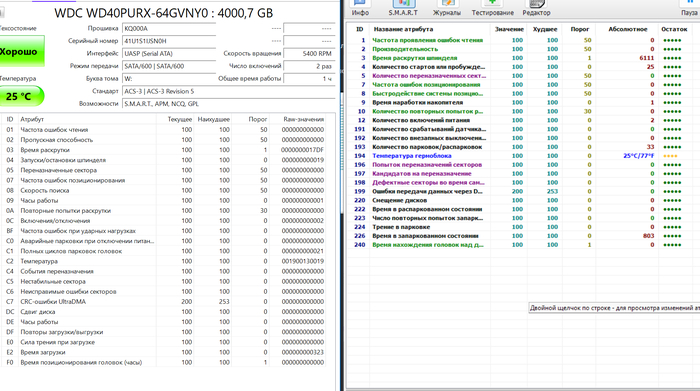Sort by the Худшее column header in Victoria

tap(545, 29)
